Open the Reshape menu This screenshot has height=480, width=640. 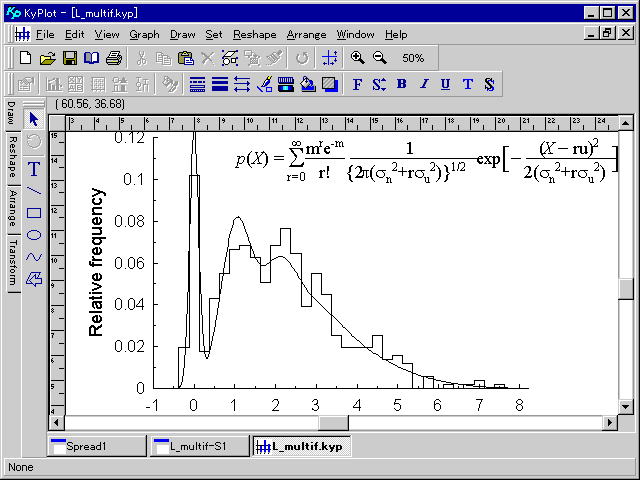point(254,34)
